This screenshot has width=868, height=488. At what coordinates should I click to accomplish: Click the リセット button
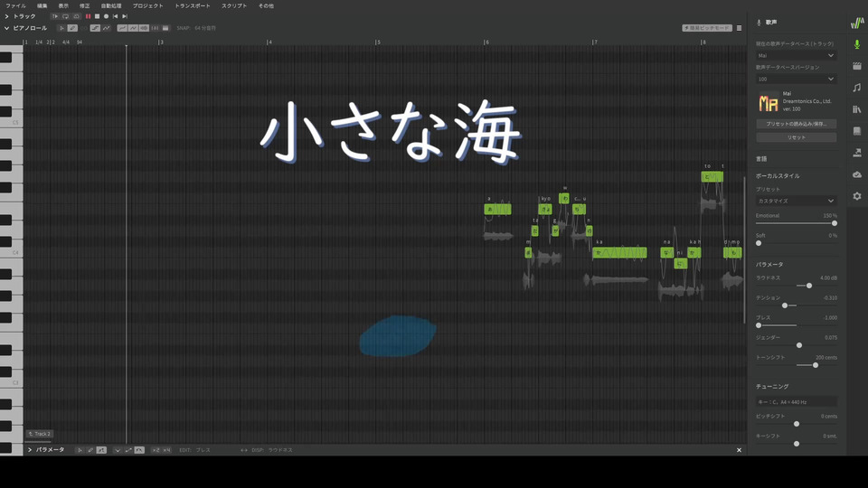(796, 137)
